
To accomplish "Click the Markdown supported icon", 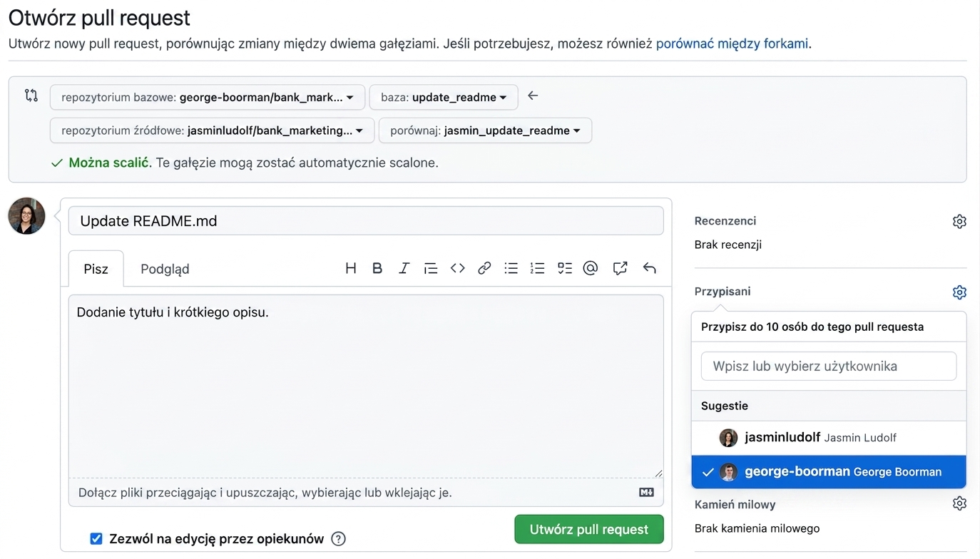I will tap(646, 492).
